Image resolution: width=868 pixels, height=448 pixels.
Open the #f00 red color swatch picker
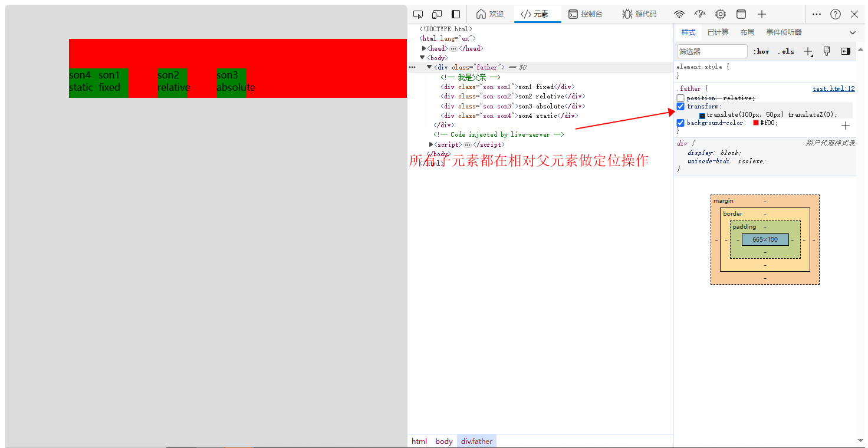click(756, 123)
